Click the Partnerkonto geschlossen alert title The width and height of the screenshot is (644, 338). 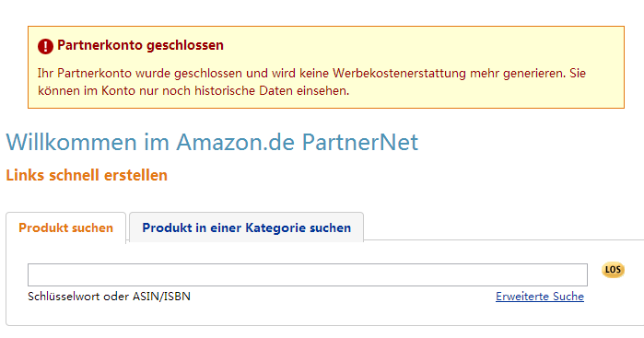140,45
